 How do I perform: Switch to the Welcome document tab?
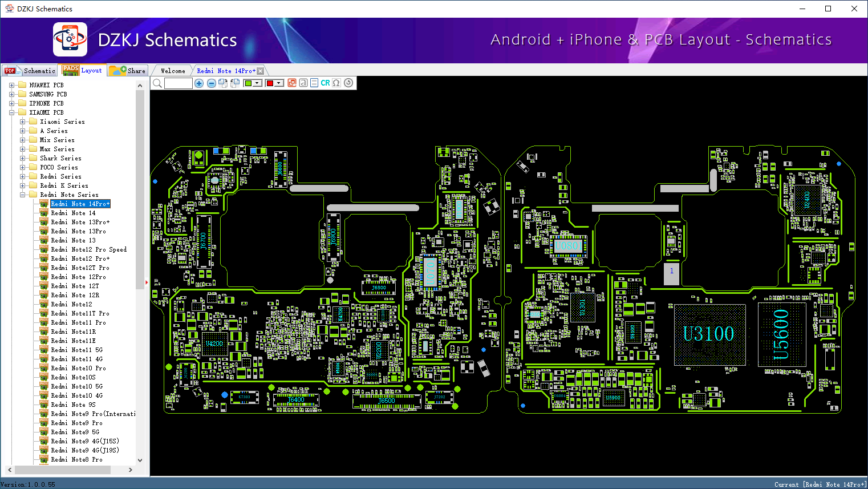(173, 71)
